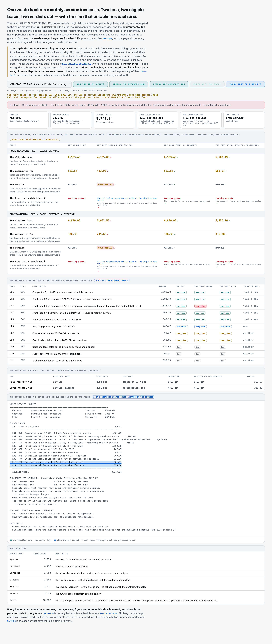The height and width of the screenshot is (644, 272).
Task: Click the highlighted L10 line in the invoice text
Action: [x=66, y=462]
